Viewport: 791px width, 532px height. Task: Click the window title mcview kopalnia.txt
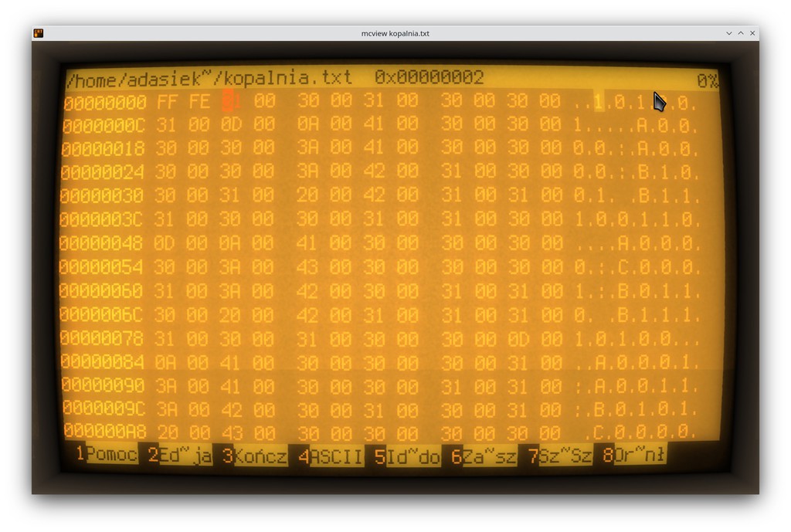click(395, 33)
